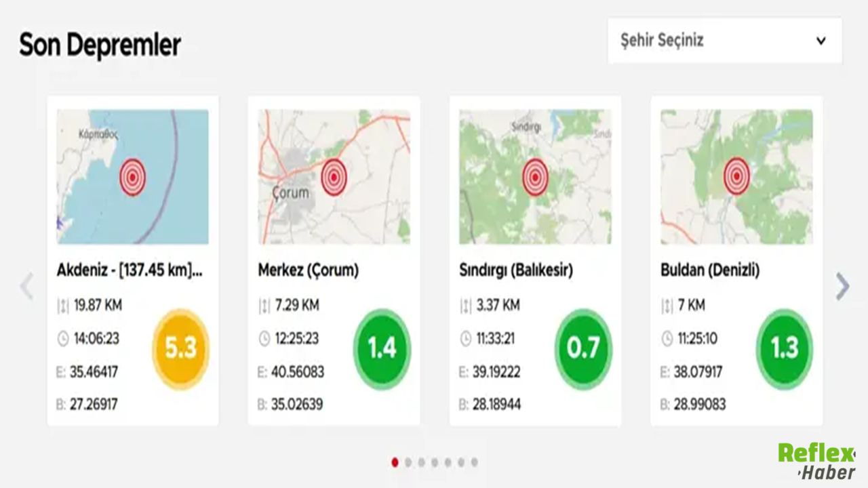Click the depth icon beside 7 KM
Screen dimensions: 868x488
pos(667,306)
